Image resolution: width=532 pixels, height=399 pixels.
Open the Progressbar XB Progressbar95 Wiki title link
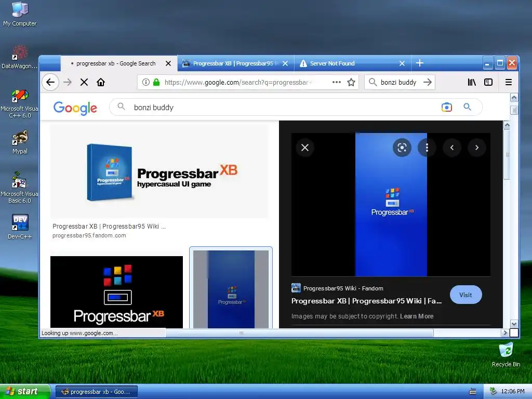tap(366, 301)
